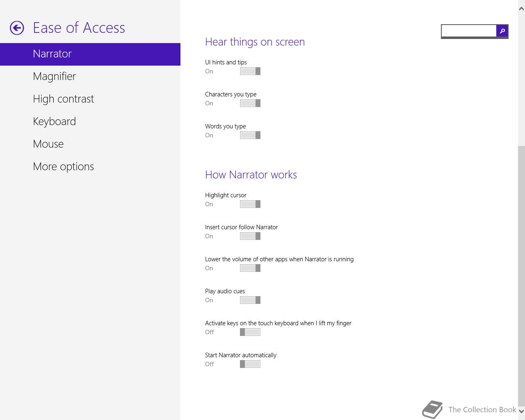Screen dimensions: 525x420
Task: Click the search magnifier button
Action: (502, 31)
